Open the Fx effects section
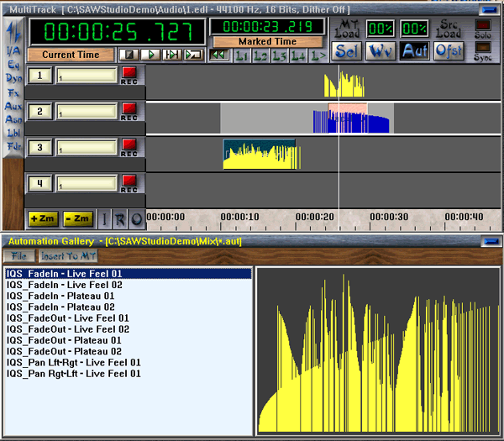 coord(13,93)
